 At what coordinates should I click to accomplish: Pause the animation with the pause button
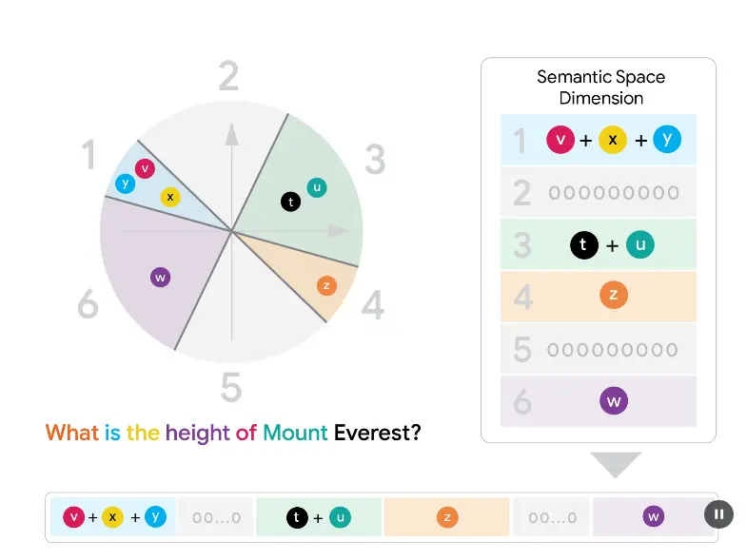coord(719,515)
